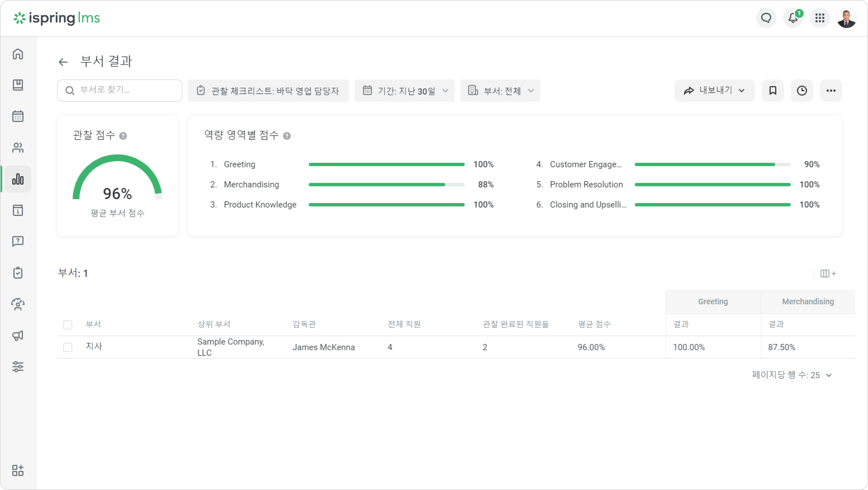Toggle the select-all checkbox in table header
The height and width of the screenshot is (490, 868).
pos(68,325)
